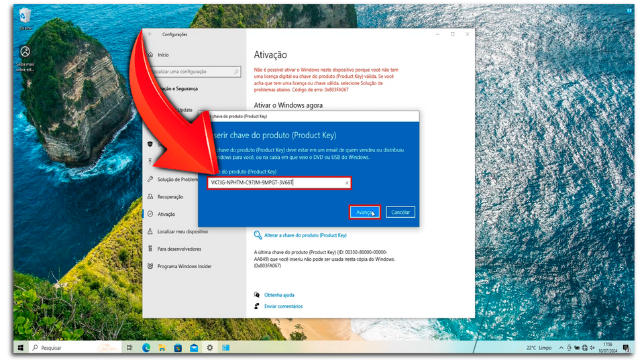Click the Ativação page heading

click(270, 54)
